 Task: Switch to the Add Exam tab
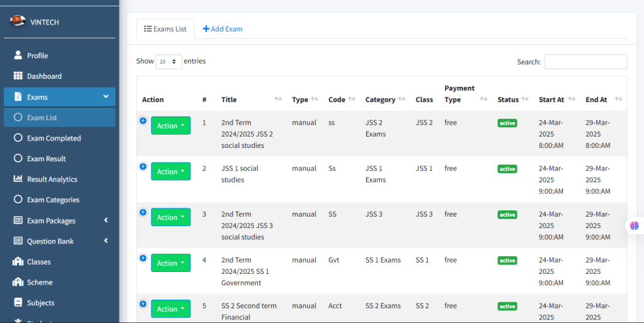(x=222, y=29)
